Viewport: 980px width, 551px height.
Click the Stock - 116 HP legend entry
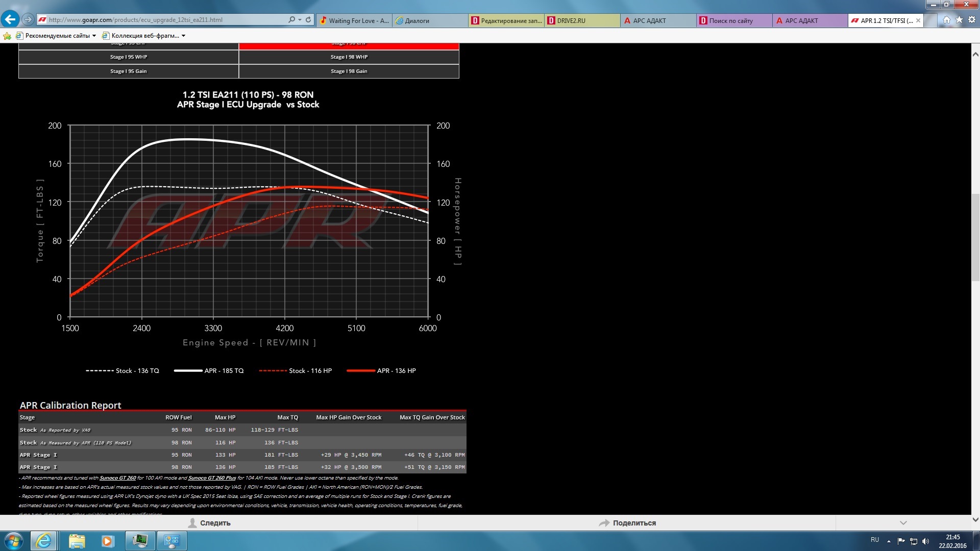click(x=295, y=371)
